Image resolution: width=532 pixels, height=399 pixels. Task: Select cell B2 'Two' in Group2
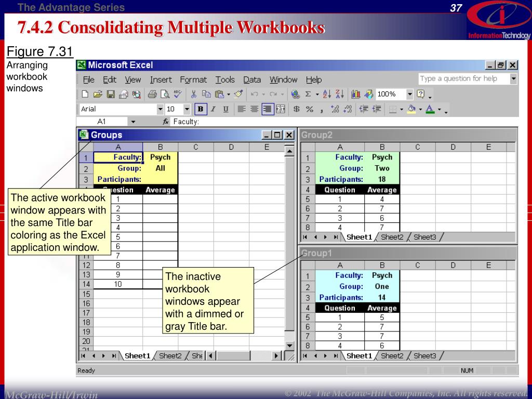(x=382, y=168)
